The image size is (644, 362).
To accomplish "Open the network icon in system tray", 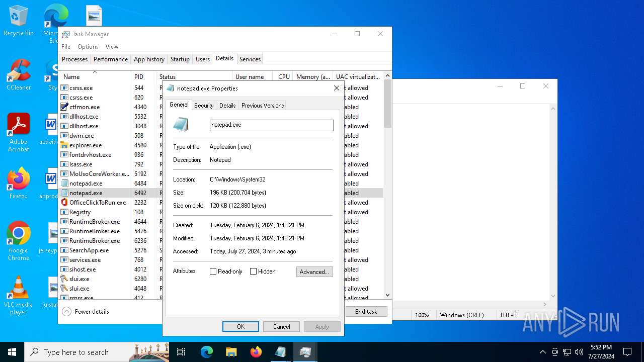I will point(567,352).
